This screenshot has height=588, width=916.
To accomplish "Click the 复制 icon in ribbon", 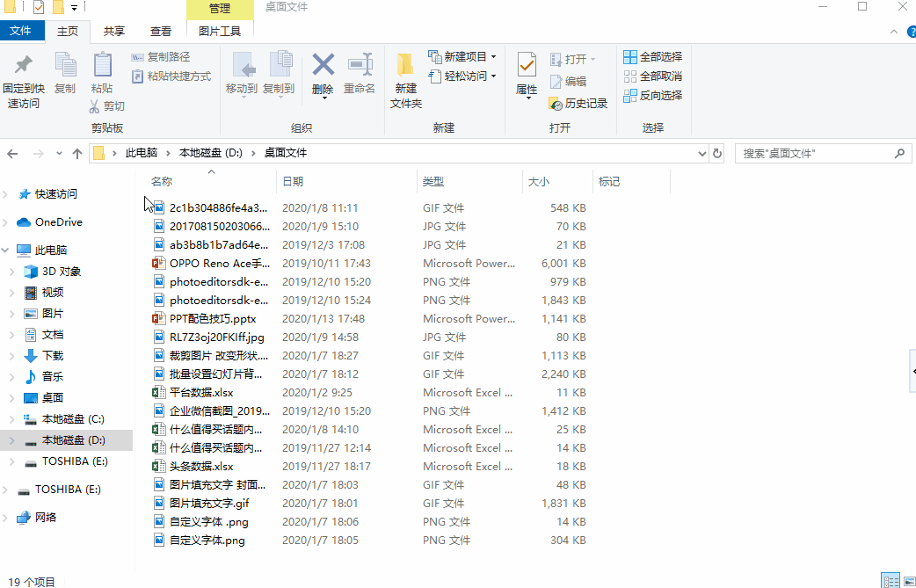I will tap(65, 65).
